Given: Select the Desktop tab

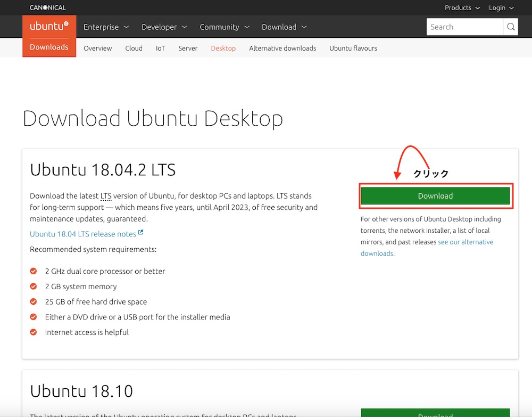Looking at the screenshot, I should [x=223, y=48].
